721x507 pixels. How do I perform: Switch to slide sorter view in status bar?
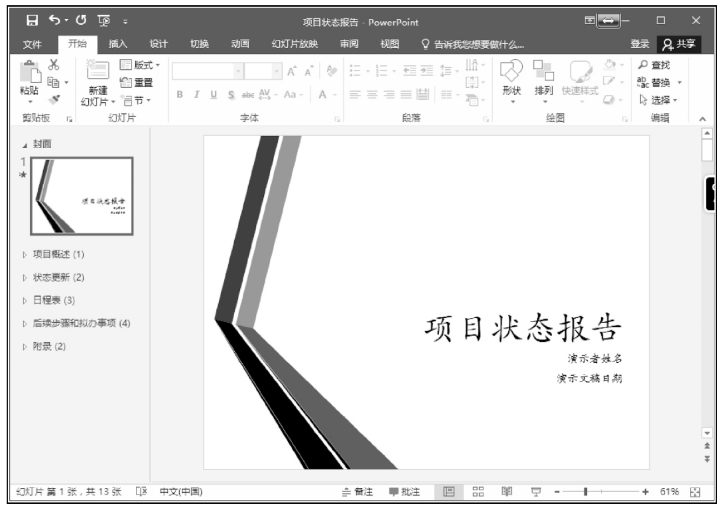click(x=478, y=491)
